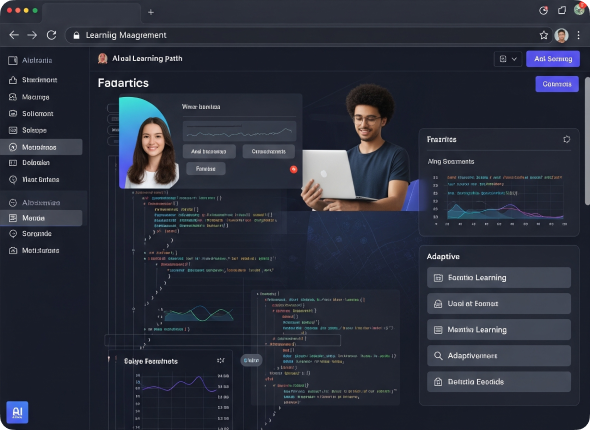This screenshot has width=590, height=430.
Task: Click the vertical scrollbar on right edge
Action: [587, 141]
